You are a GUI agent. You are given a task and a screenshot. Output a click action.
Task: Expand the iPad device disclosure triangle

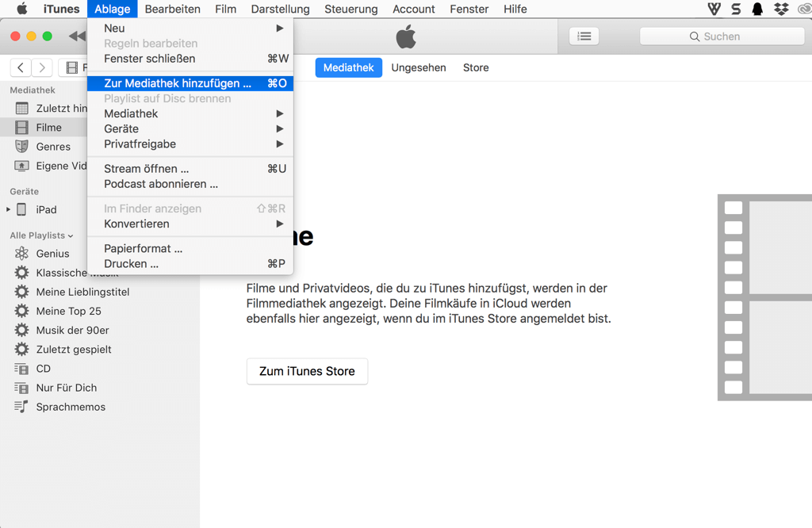tap(8, 209)
